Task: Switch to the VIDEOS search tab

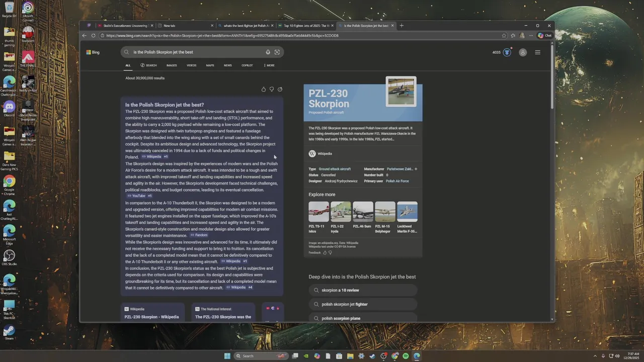Action: (x=192, y=65)
